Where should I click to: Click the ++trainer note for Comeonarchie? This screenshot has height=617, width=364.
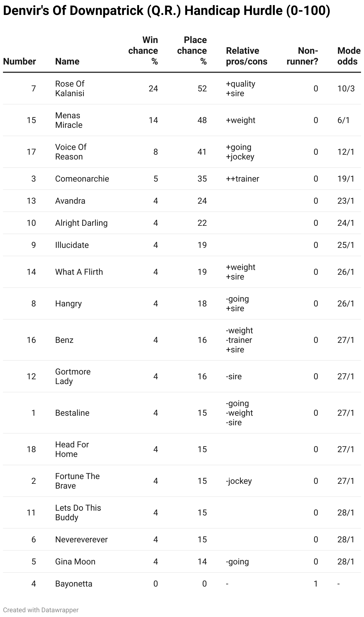click(243, 179)
